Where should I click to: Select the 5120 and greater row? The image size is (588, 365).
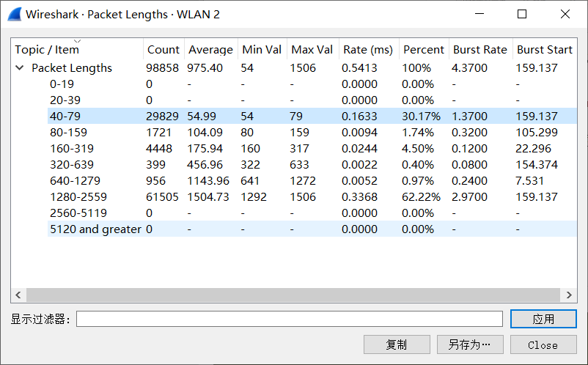[x=95, y=229]
